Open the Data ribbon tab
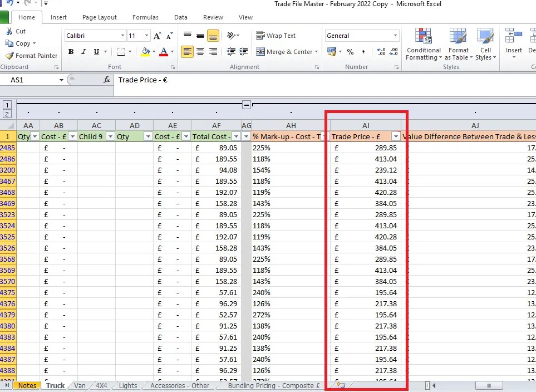Viewport: 536px width, 392px height. [180, 17]
